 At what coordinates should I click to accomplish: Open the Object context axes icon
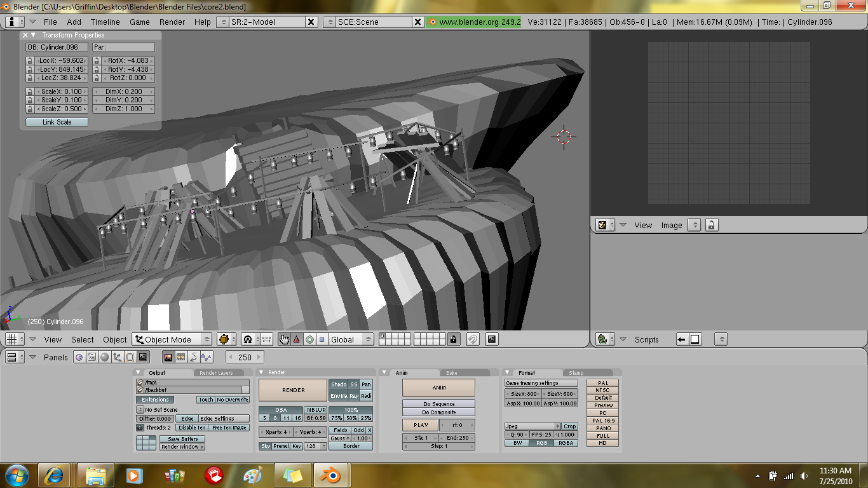pyautogui.click(x=118, y=357)
